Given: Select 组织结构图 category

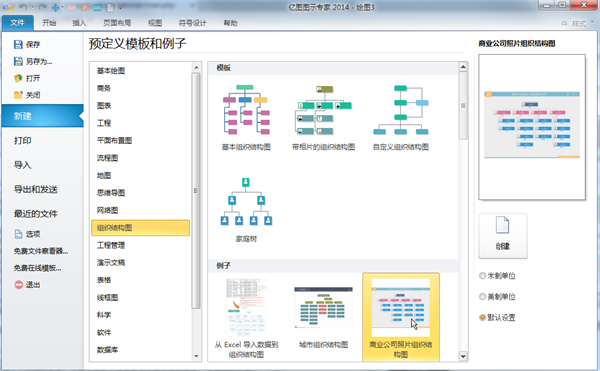Looking at the screenshot, I should (x=140, y=228).
